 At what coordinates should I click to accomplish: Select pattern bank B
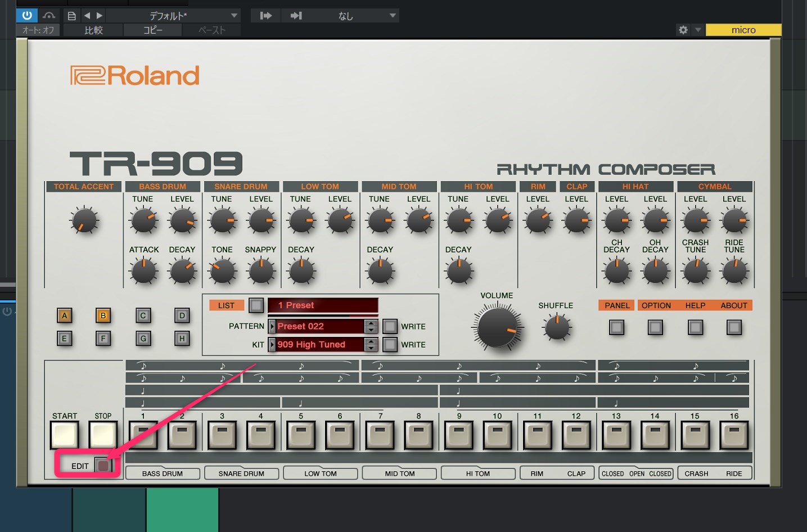point(103,315)
